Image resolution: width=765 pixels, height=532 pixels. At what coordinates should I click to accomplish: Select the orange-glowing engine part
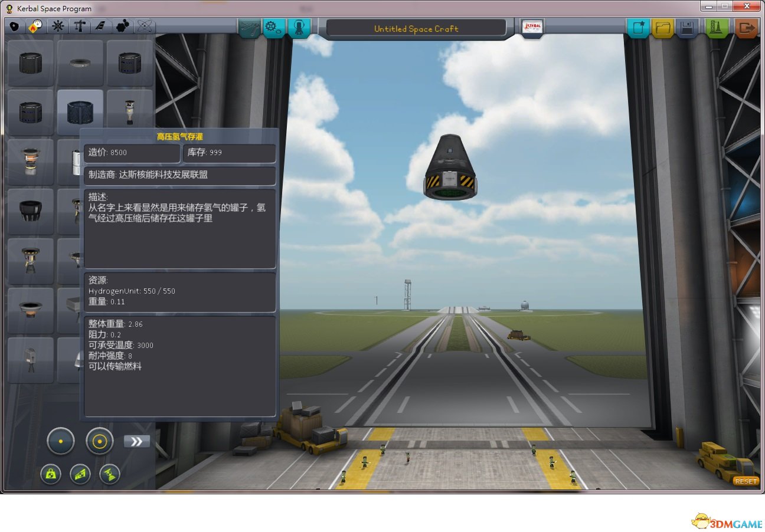(x=31, y=162)
